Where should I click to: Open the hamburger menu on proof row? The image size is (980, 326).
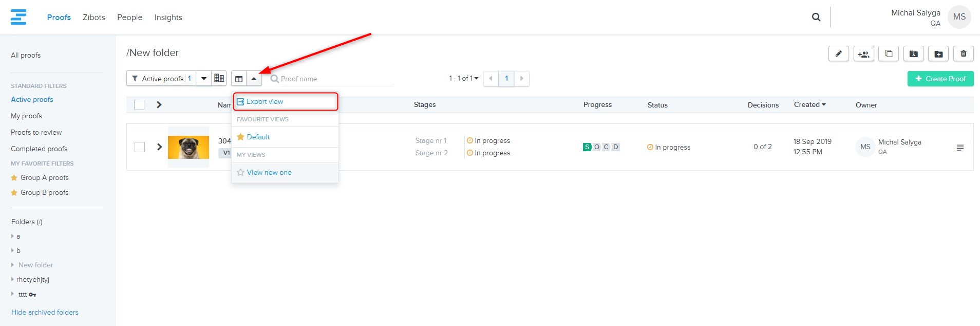pos(959,148)
